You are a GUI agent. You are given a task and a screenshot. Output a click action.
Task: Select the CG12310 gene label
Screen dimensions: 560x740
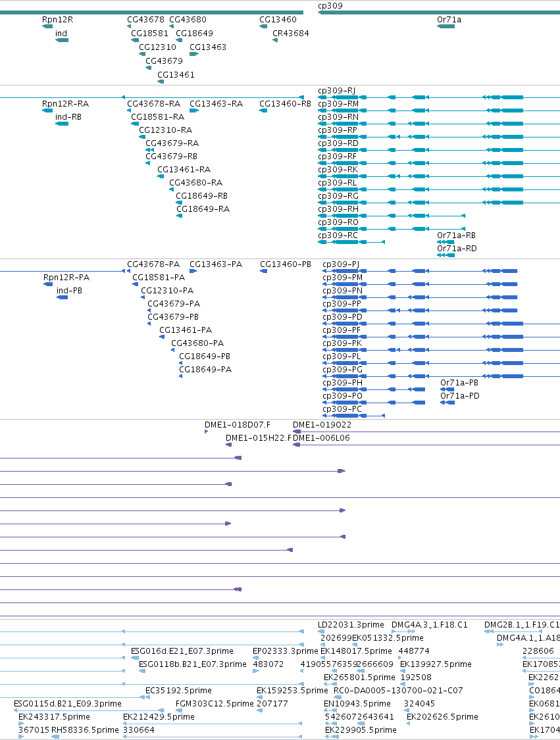tap(157, 47)
